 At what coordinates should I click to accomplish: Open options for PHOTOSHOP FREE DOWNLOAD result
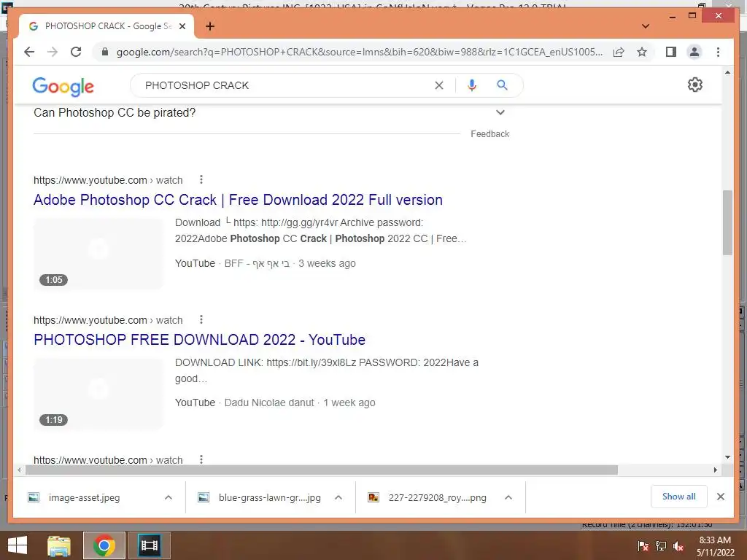[201, 319]
